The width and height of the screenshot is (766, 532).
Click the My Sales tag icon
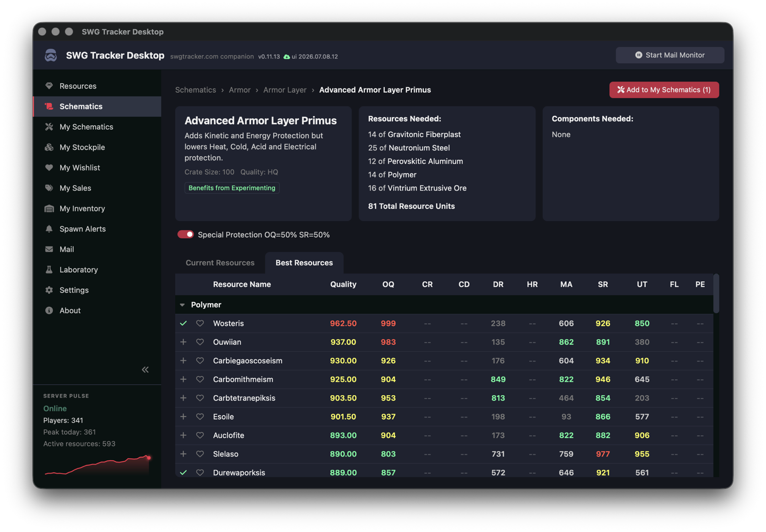tap(49, 188)
